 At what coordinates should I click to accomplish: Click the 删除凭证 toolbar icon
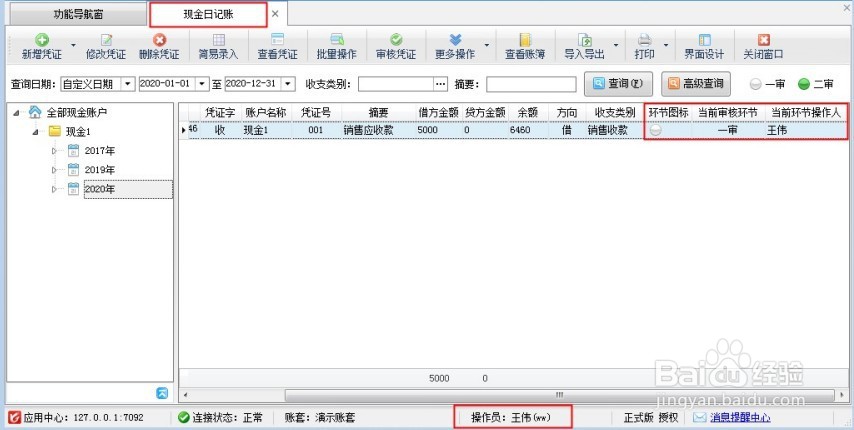[159, 40]
